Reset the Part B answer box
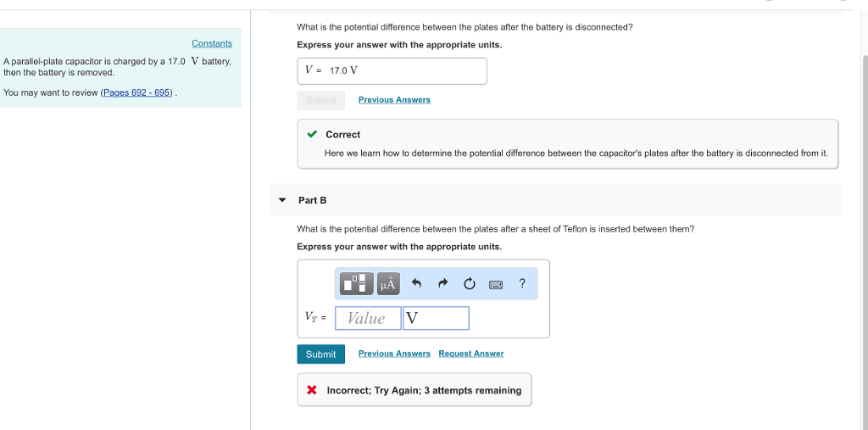 470,283
